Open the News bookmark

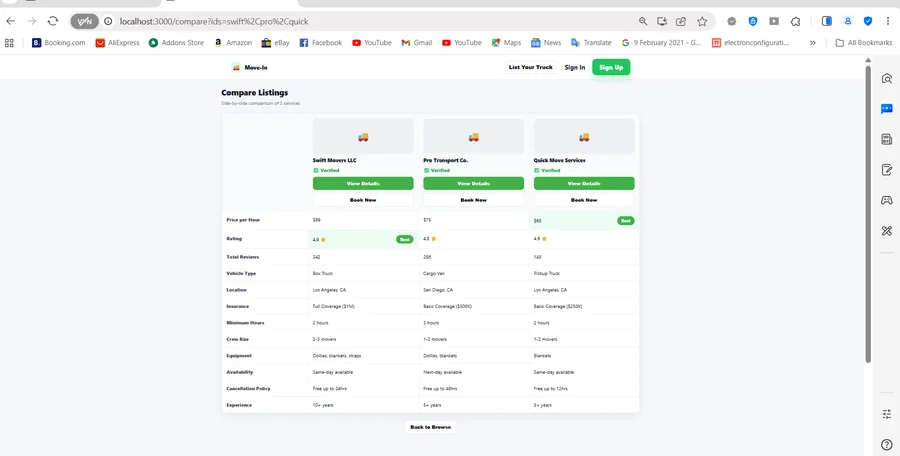(x=546, y=42)
